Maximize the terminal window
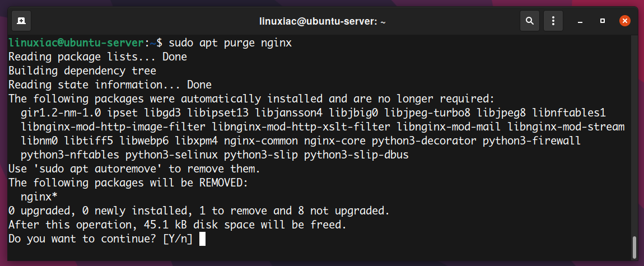 pyautogui.click(x=603, y=21)
